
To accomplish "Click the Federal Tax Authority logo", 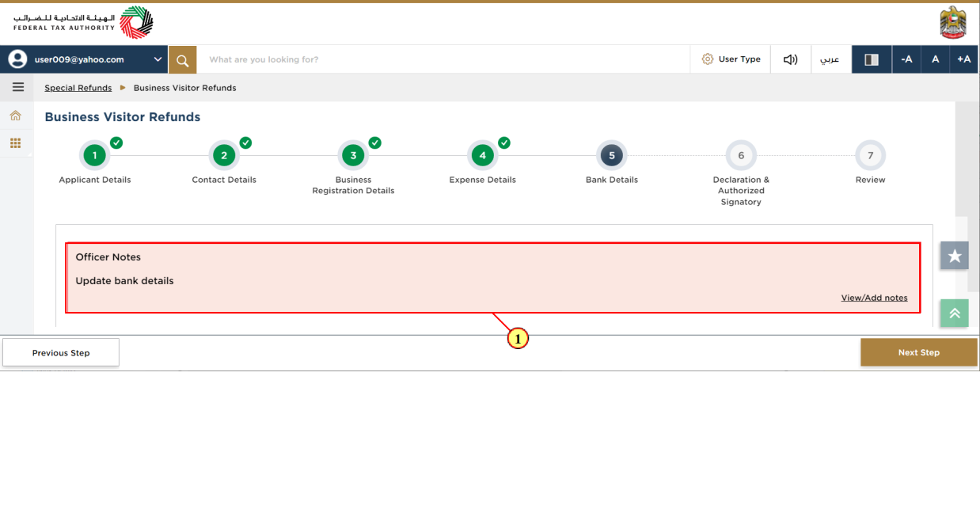I will pyautogui.click(x=83, y=22).
